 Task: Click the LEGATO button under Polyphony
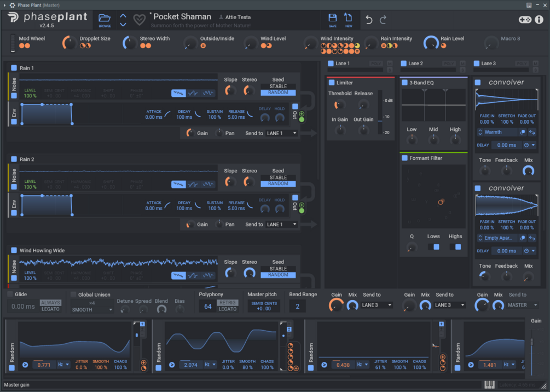(x=228, y=309)
